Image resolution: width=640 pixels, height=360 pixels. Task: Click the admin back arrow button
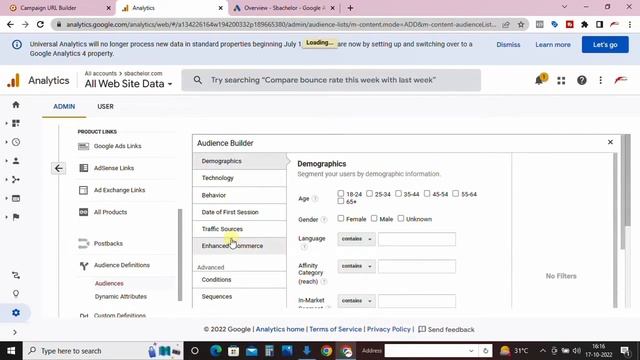tap(59, 168)
